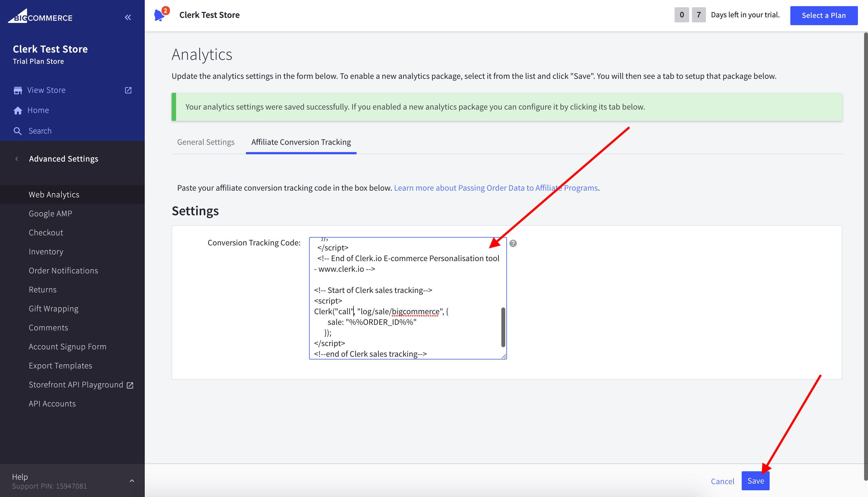Click the help question mark beside tracking code
868x497 pixels.
[x=513, y=243]
